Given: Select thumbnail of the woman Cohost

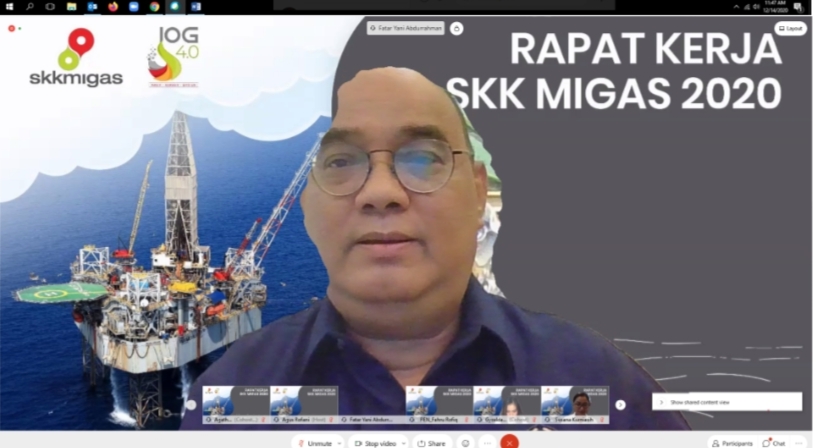Looking at the screenshot, I should tap(507, 405).
